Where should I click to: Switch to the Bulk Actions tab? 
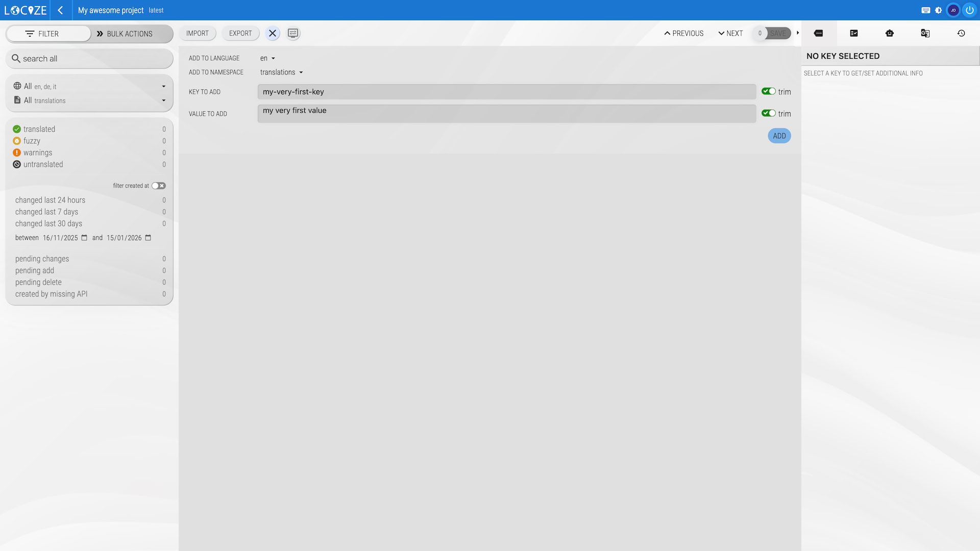(125, 34)
